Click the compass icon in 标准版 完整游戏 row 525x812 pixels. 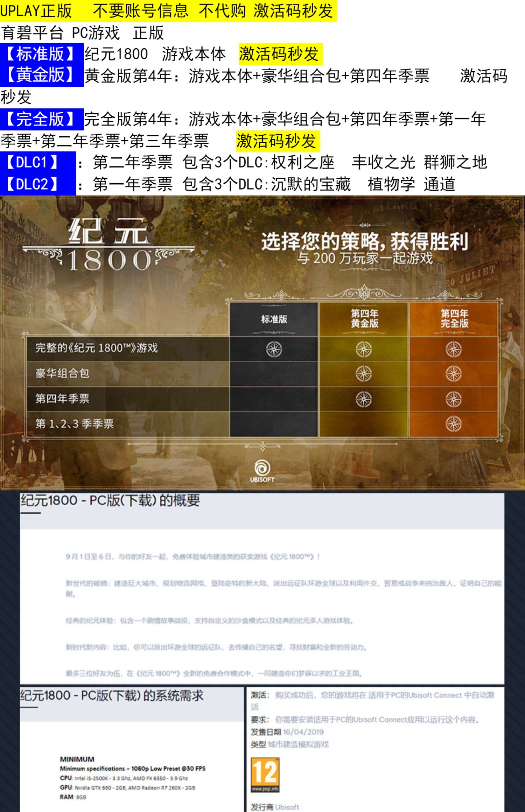(274, 349)
